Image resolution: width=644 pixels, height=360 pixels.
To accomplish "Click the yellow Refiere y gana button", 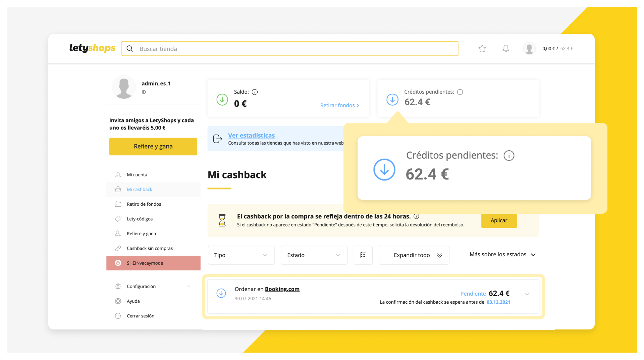I will click(x=153, y=147).
